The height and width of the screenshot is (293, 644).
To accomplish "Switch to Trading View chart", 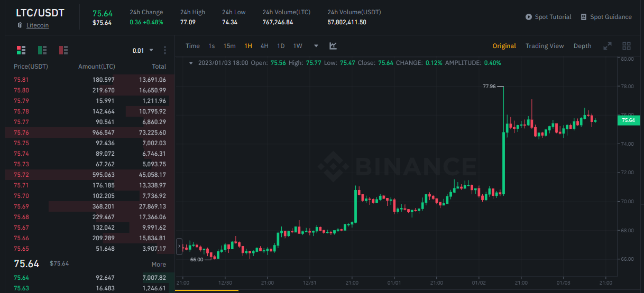I will point(545,46).
